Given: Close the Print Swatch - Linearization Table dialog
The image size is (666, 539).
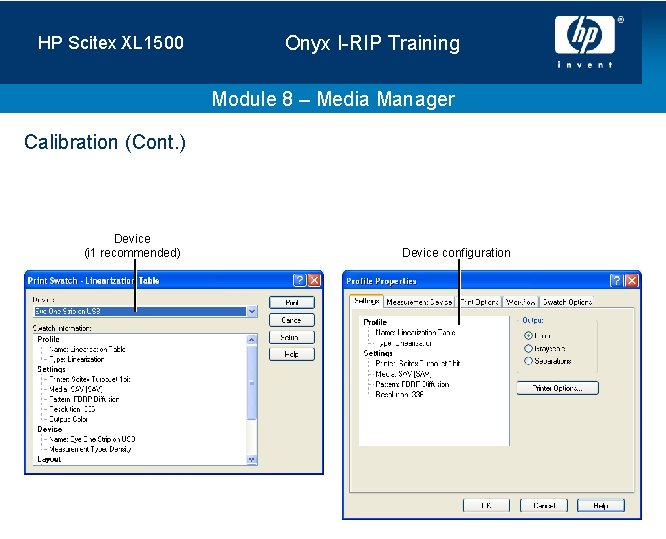Looking at the screenshot, I should (x=314, y=280).
